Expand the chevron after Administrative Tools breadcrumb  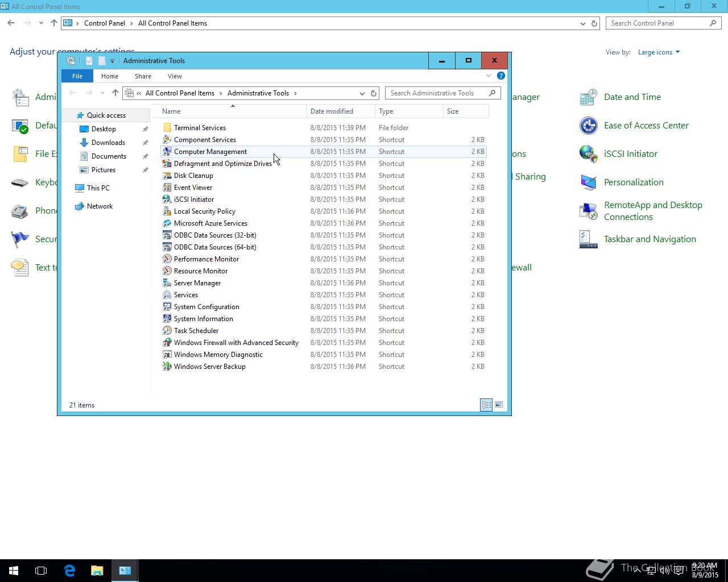295,93
